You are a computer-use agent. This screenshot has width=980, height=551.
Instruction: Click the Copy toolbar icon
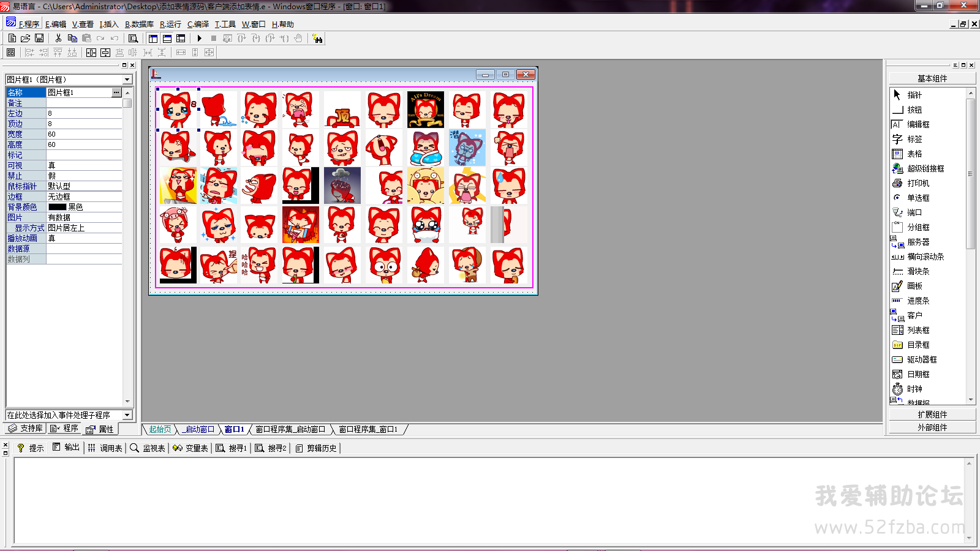(x=72, y=38)
